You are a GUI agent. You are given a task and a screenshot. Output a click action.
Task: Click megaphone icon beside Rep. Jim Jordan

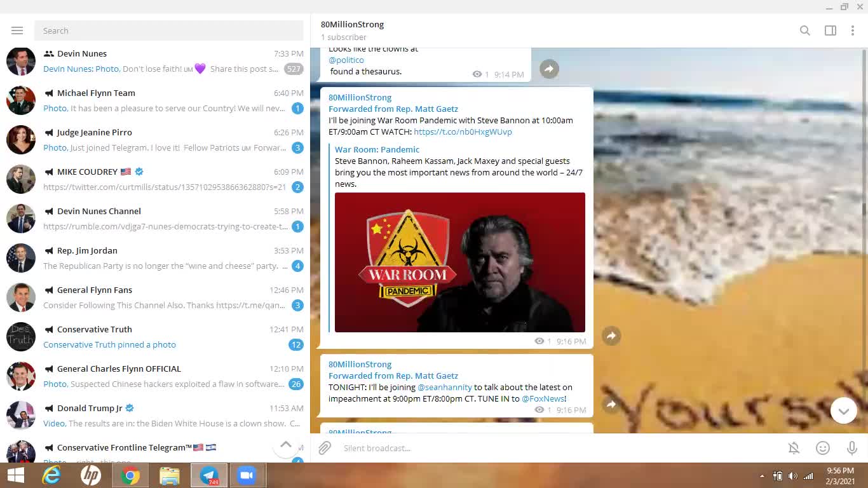(x=48, y=250)
